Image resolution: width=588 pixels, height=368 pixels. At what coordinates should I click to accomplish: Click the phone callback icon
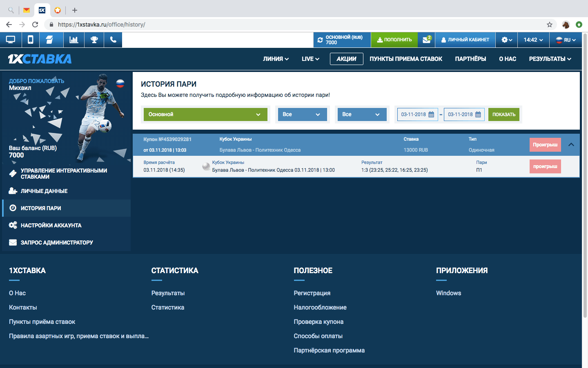(113, 40)
